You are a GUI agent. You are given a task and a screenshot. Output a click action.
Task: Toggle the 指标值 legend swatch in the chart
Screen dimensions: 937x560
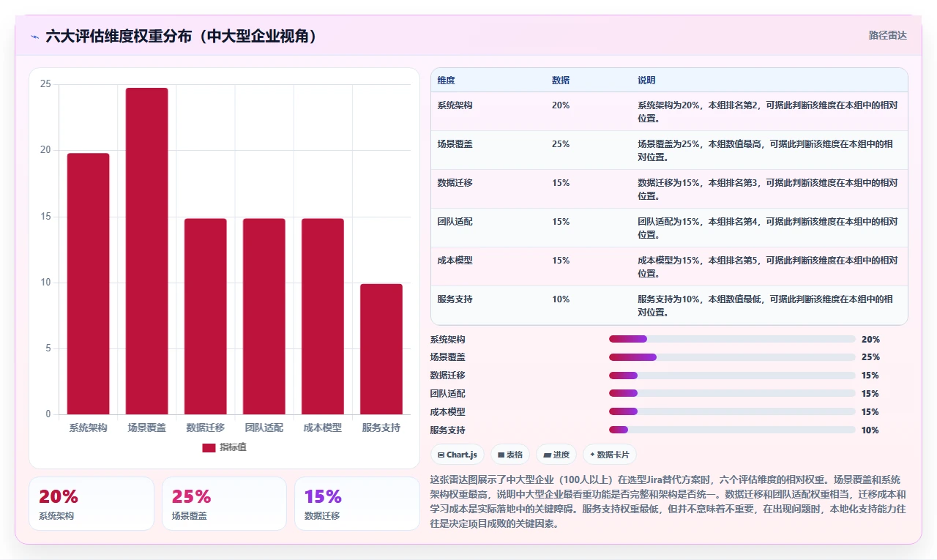tap(209, 447)
